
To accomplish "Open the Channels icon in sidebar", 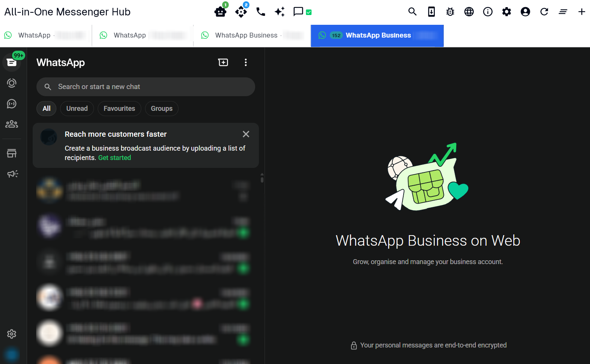I will point(12,104).
